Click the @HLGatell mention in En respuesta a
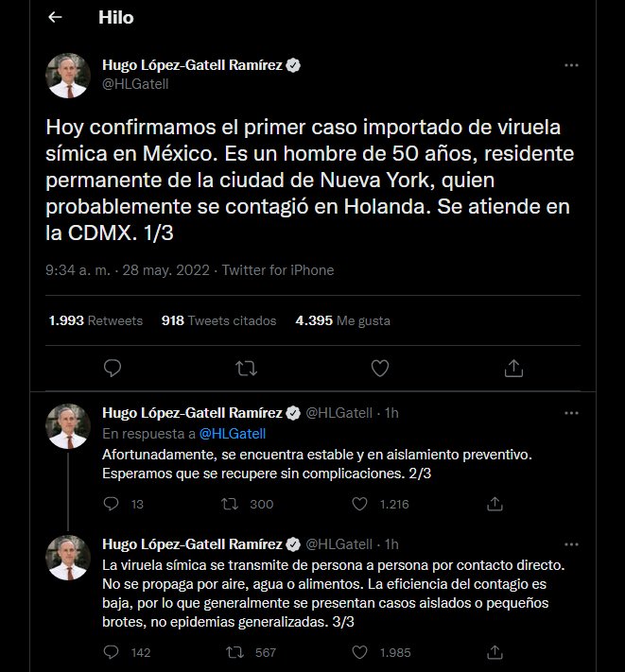The height and width of the screenshot is (672, 625). coord(233,434)
